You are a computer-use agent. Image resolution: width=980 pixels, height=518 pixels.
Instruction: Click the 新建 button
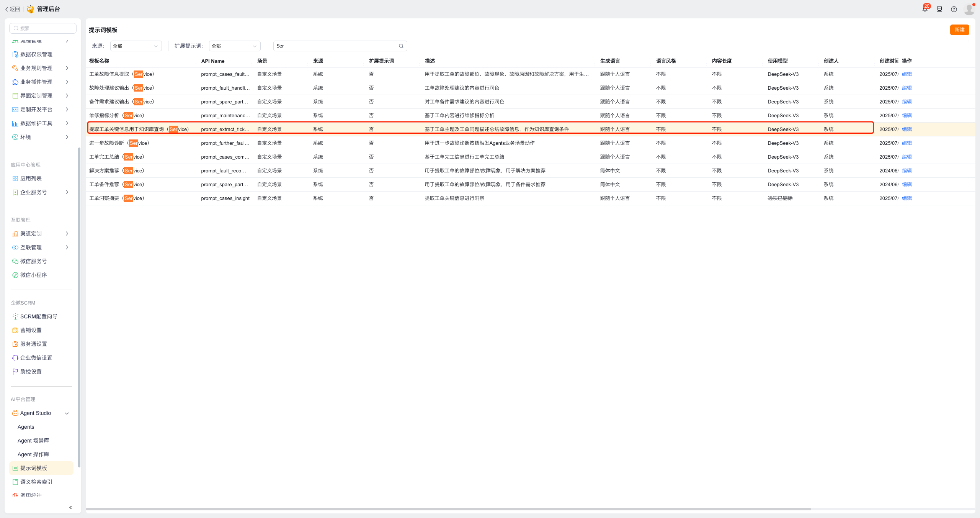click(959, 30)
